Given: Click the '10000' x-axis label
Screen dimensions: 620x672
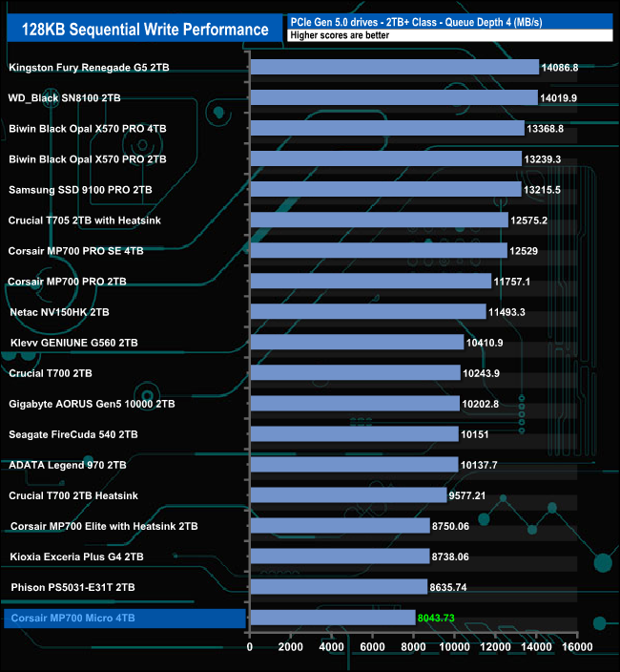Looking at the screenshot, I should (454, 647).
